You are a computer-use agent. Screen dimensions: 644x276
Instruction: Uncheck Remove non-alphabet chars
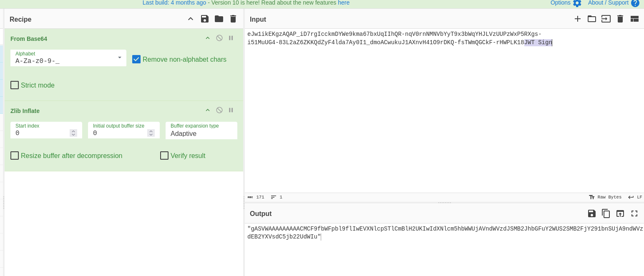(x=136, y=59)
